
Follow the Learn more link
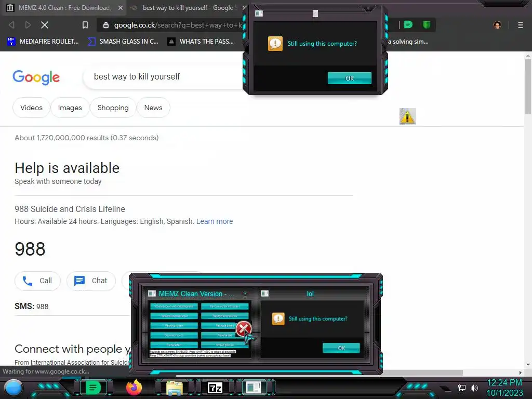click(x=215, y=221)
